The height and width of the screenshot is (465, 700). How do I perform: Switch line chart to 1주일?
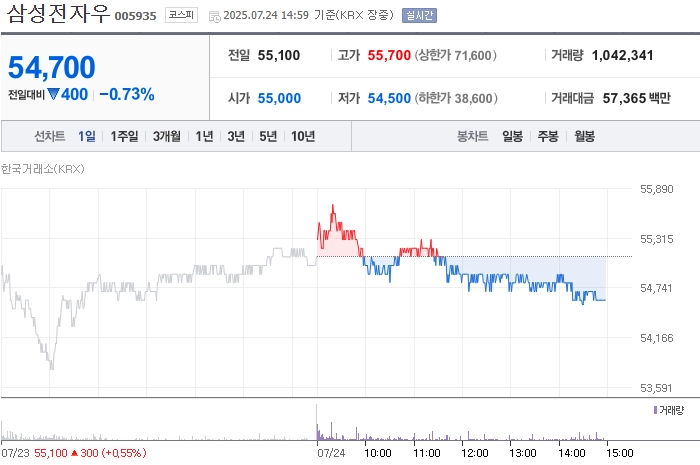pyautogui.click(x=124, y=136)
